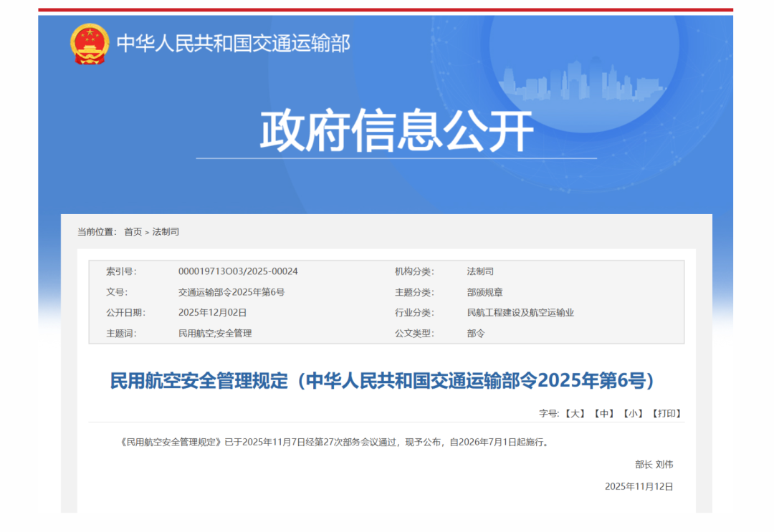Viewport: 774px width, 532px height.
Task: Set font size to 大
Action: 575,414
